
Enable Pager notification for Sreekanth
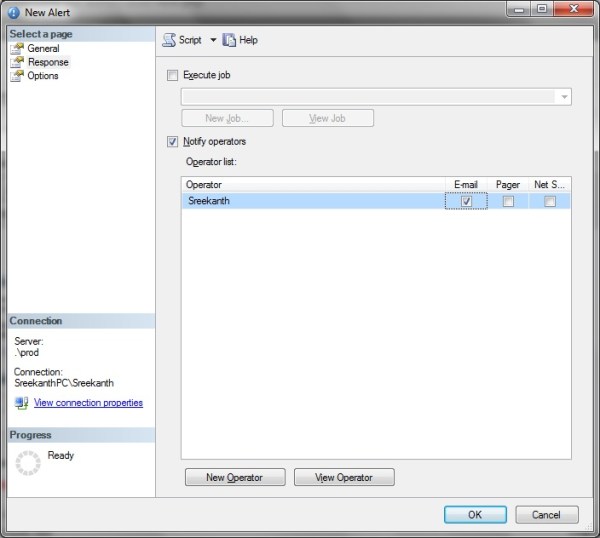click(508, 201)
